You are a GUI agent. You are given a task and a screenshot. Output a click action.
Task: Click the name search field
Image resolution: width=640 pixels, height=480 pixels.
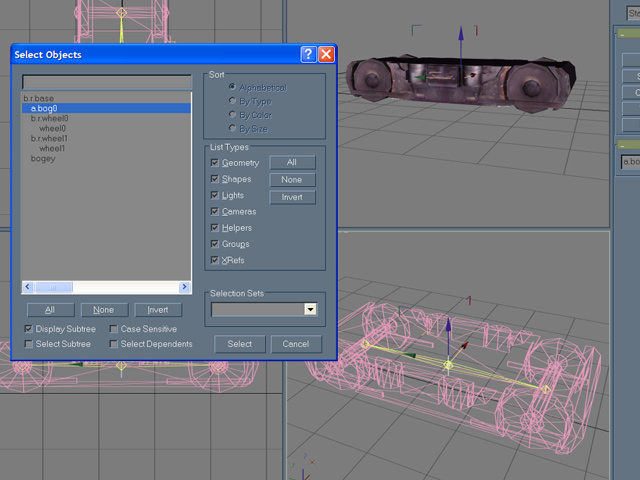(x=106, y=82)
